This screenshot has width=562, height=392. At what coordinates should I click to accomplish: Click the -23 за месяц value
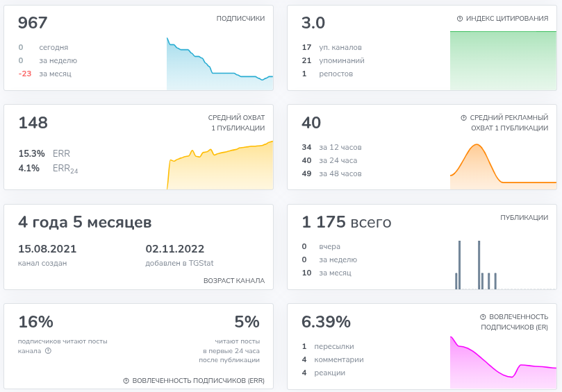[x=44, y=74]
